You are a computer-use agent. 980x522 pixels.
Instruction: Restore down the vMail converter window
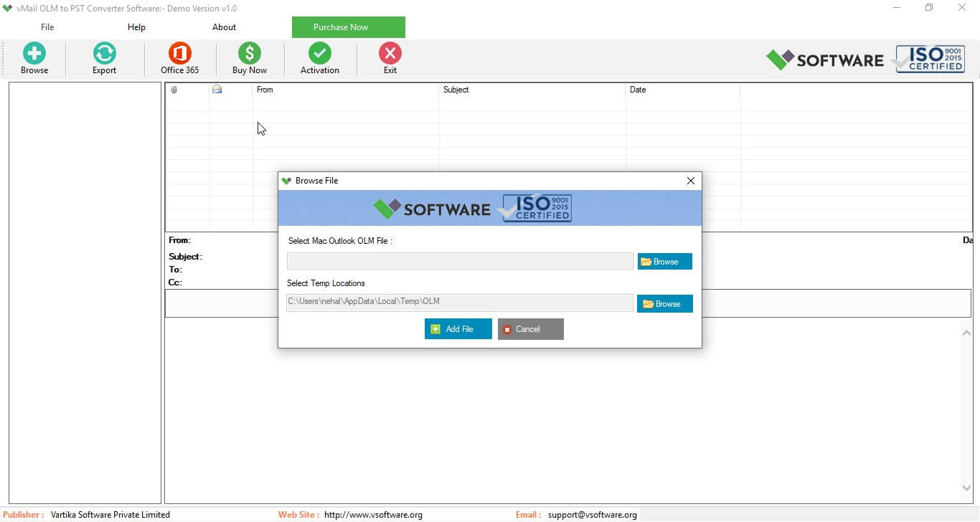pyautogui.click(x=929, y=8)
